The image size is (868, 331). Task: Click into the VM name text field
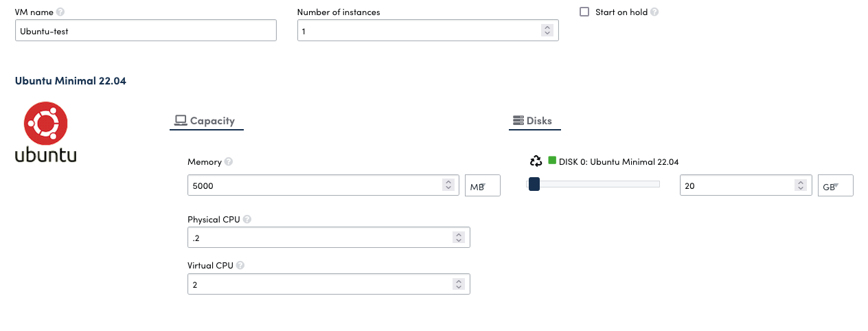pyautogui.click(x=146, y=30)
